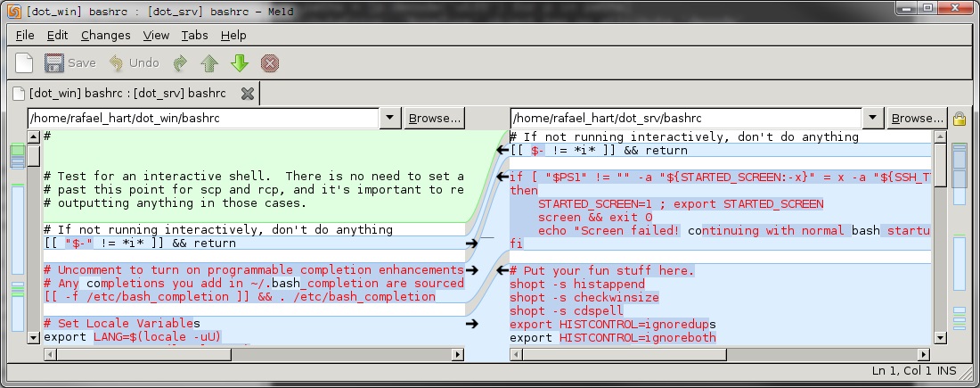Click the left pane horizontal scrollbar thumb
980x388 pixels.
point(143,355)
